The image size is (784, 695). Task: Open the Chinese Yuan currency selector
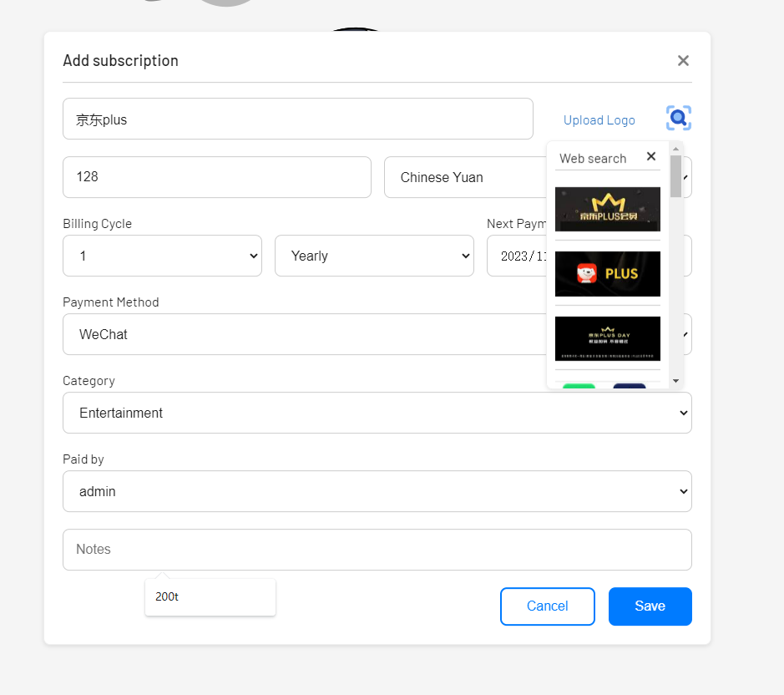click(x=463, y=177)
